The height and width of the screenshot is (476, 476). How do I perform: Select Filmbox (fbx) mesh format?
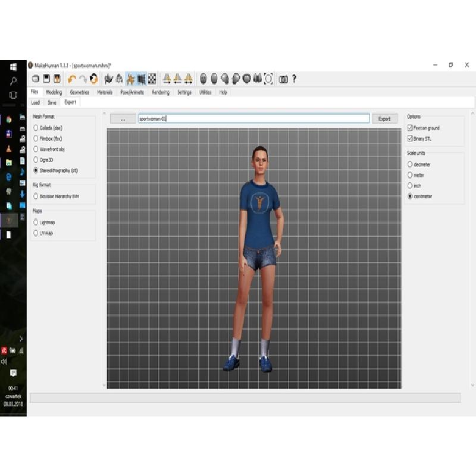(48, 139)
